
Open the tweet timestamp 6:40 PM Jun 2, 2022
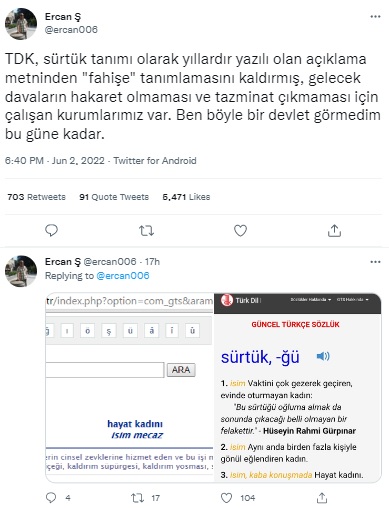(55, 161)
